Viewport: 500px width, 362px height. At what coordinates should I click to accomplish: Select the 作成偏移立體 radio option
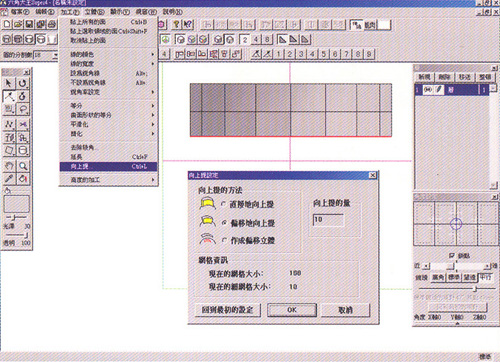point(224,240)
